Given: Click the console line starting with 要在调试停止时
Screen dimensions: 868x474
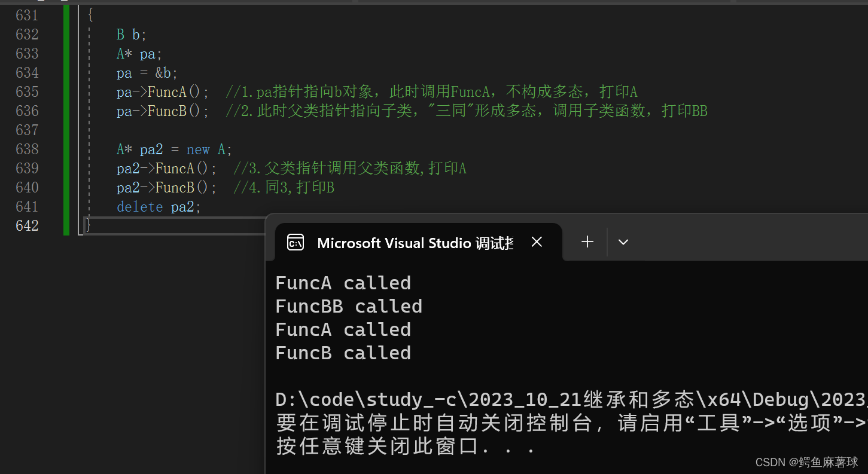Looking at the screenshot, I should tap(571, 423).
